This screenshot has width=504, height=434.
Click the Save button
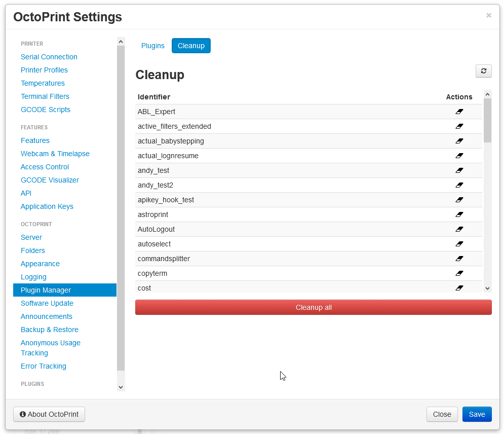click(x=477, y=414)
